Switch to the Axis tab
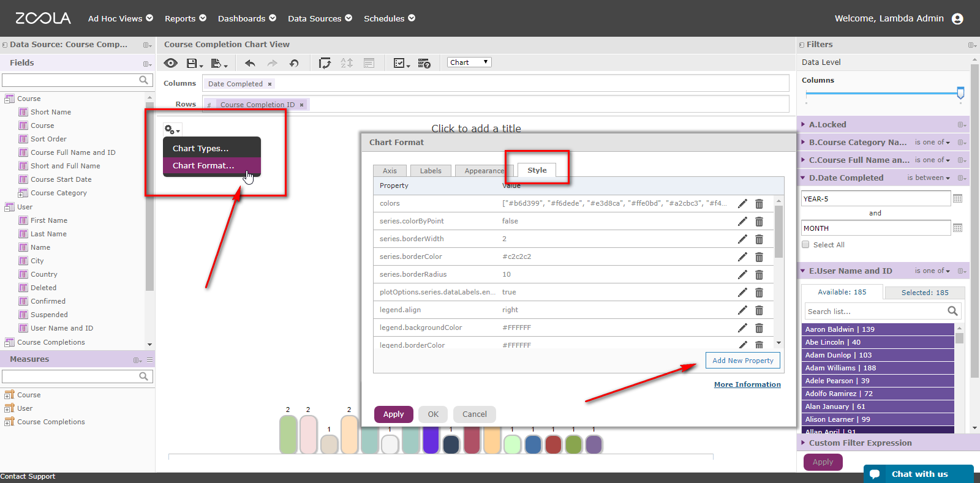Image resolution: width=980 pixels, height=483 pixels. [x=390, y=171]
